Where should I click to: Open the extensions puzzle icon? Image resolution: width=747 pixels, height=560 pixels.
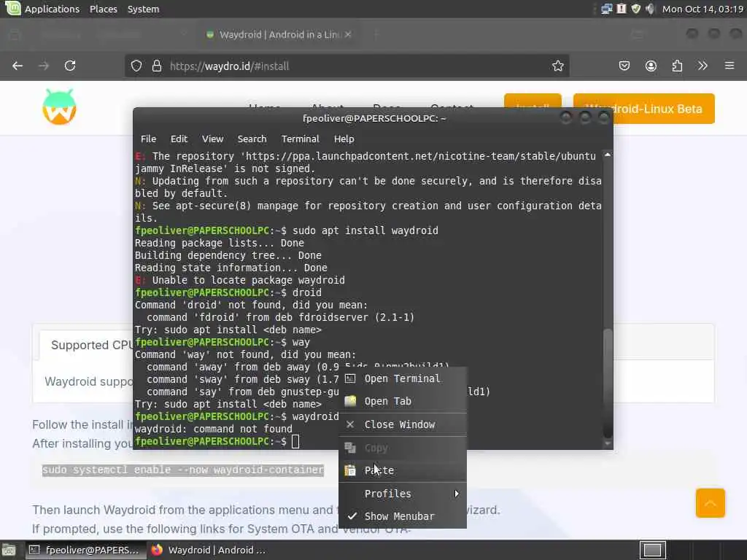tap(677, 66)
